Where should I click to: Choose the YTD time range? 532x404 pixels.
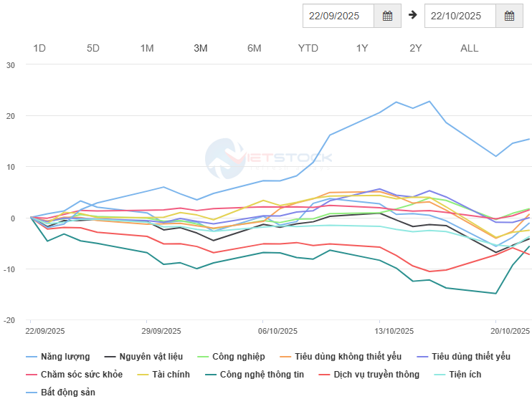pyautogui.click(x=308, y=48)
